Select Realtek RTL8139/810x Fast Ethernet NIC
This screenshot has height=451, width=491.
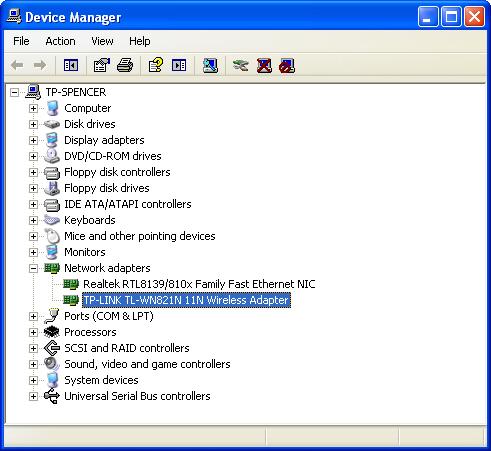click(199, 284)
